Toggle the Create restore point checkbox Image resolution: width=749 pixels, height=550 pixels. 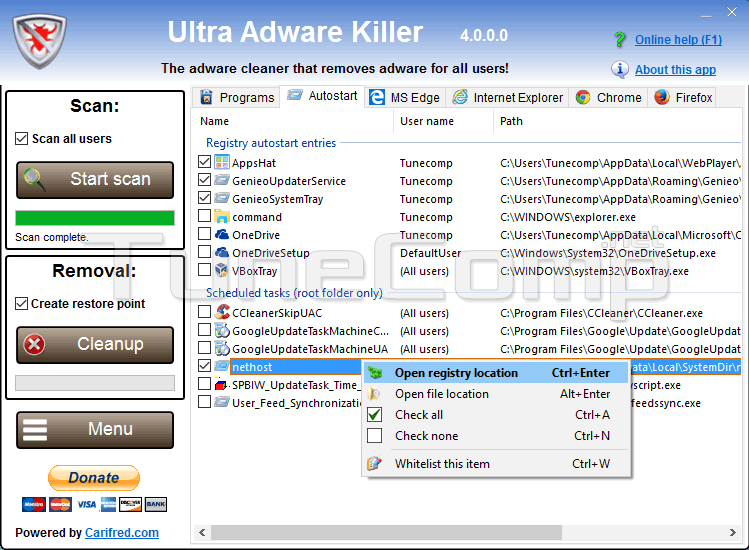click(x=21, y=303)
